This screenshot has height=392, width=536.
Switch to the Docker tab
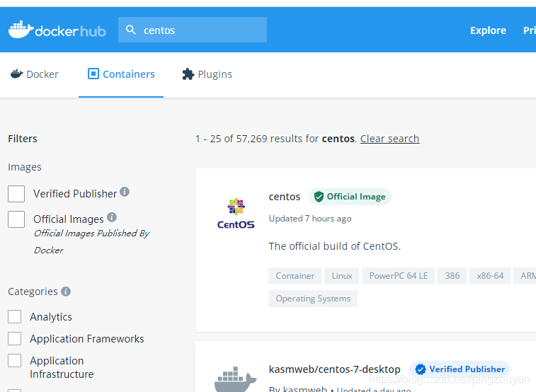click(35, 74)
